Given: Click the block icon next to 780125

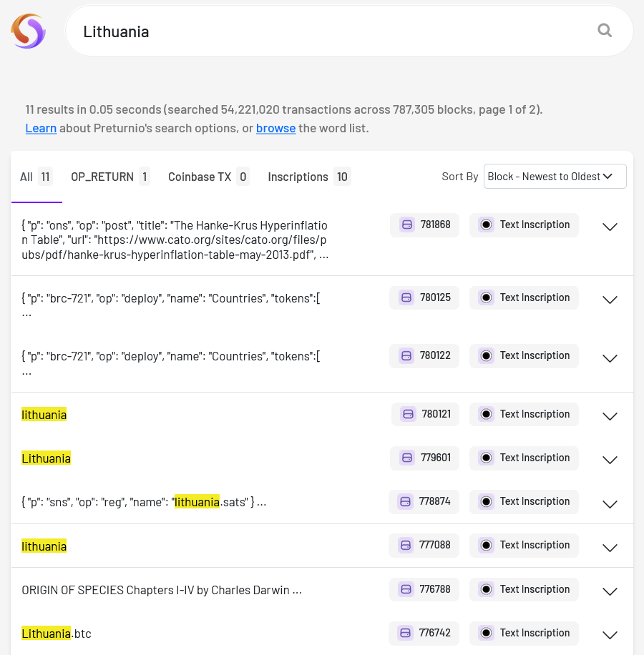Looking at the screenshot, I should [406, 297].
